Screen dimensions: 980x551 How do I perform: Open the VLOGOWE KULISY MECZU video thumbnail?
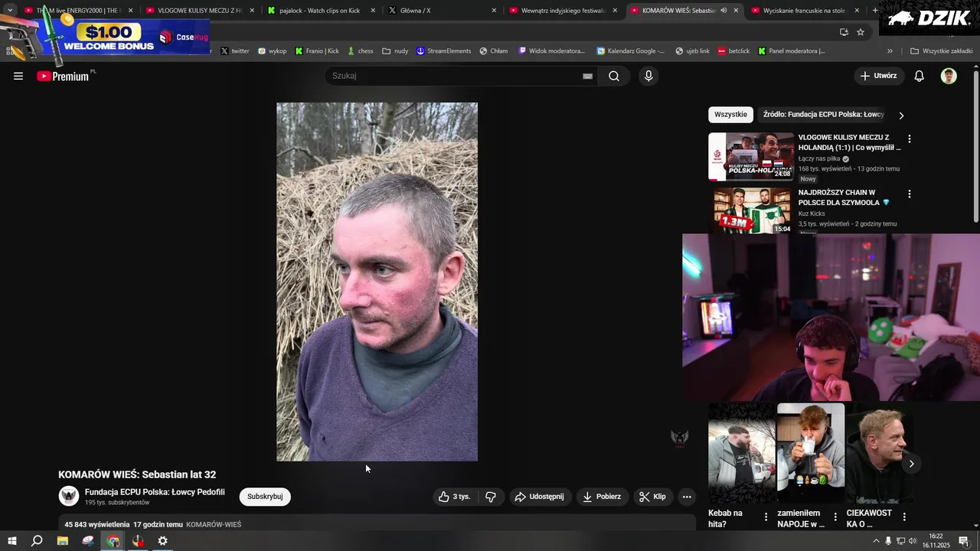[x=751, y=157]
